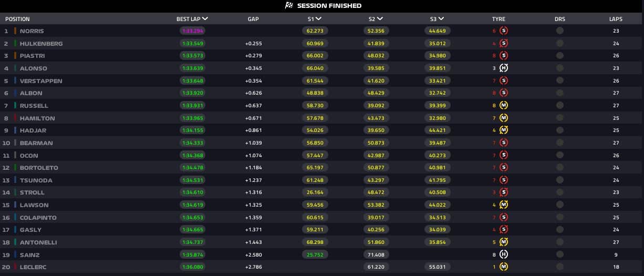Open the S3 sector column dropdown

441,19
